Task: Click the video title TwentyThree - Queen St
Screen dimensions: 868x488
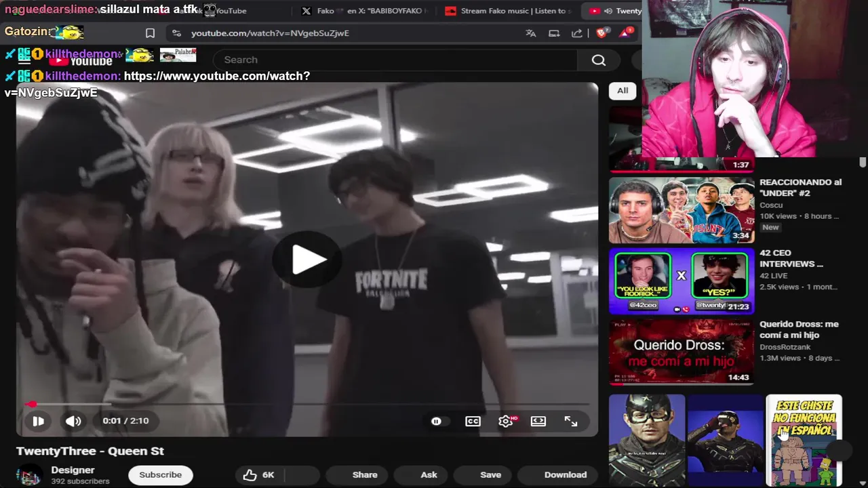Action: (x=90, y=451)
